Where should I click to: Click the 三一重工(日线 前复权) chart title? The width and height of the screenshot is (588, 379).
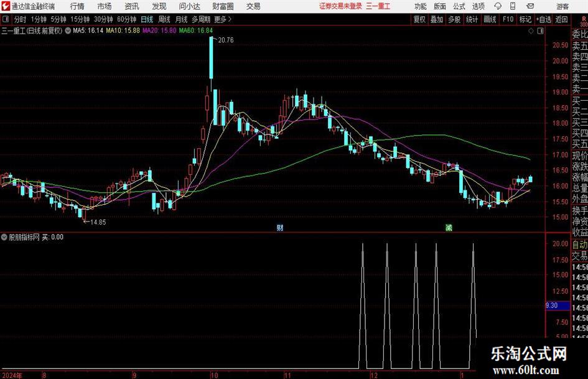click(32, 30)
